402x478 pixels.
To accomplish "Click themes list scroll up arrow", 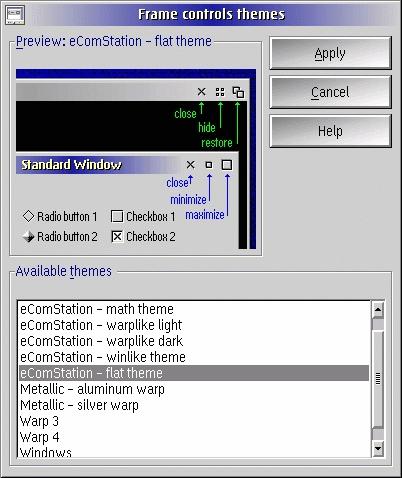I will pyautogui.click(x=378, y=310).
